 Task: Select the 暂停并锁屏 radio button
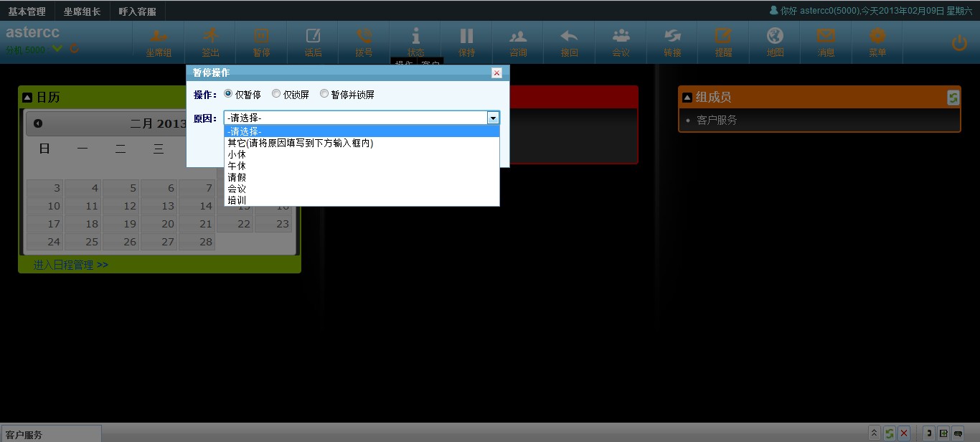coord(324,94)
